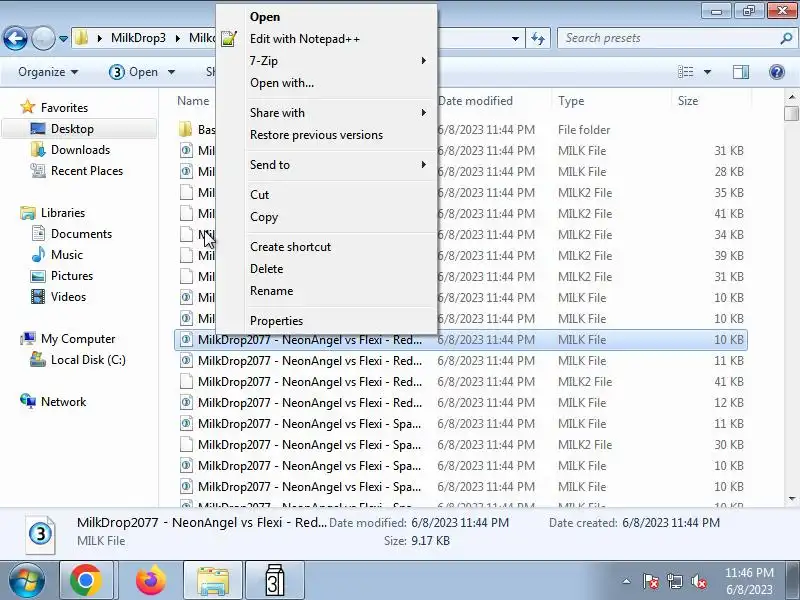
Task: Select the 30 KB MILK2 file
Action: 461,445
